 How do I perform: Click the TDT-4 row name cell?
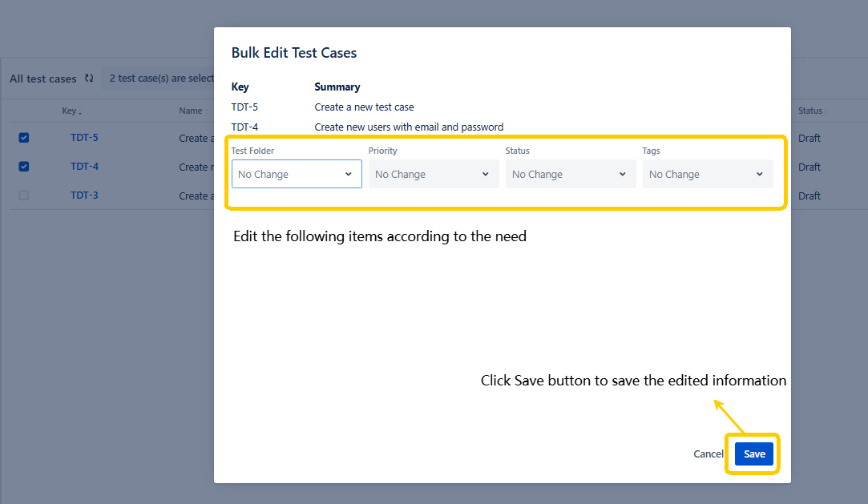pos(194,167)
